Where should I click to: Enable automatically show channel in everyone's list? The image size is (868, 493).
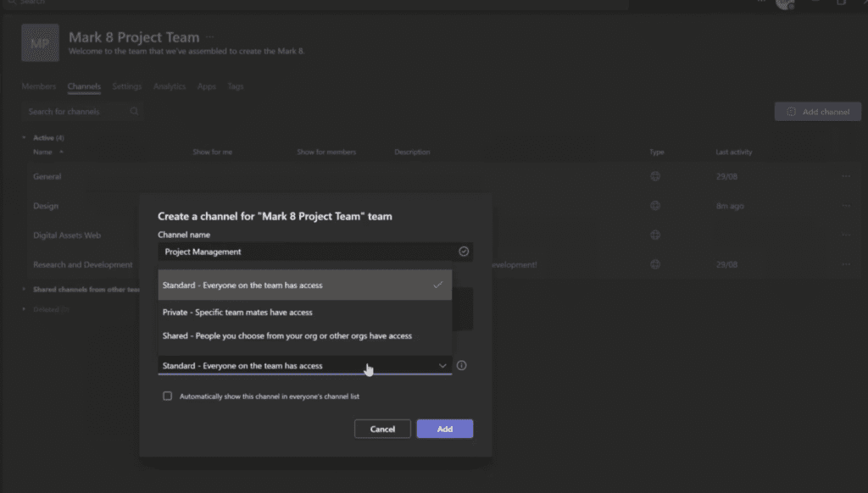point(167,396)
